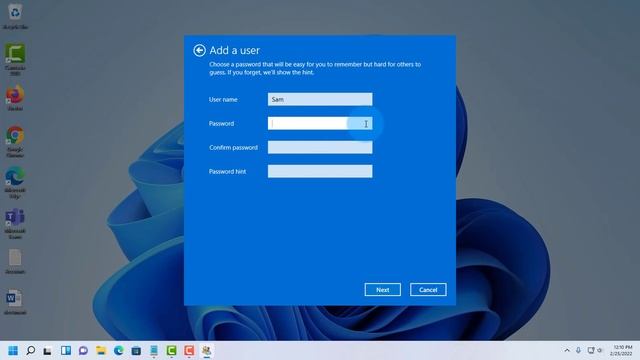Click the red Camtasia recorder taskbar icon
Image resolution: width=640 pixels, height=360 pixels.
189,351
